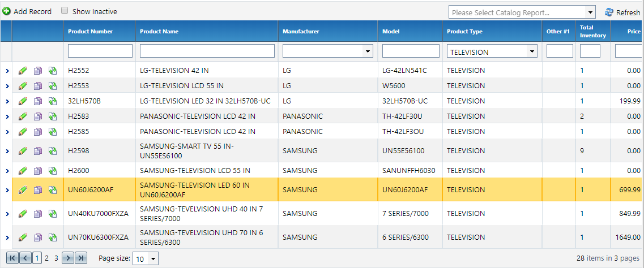The height and width of the screenshot is (268, 644).
Task: Go to page 3 of results
Action: [56, 258]
